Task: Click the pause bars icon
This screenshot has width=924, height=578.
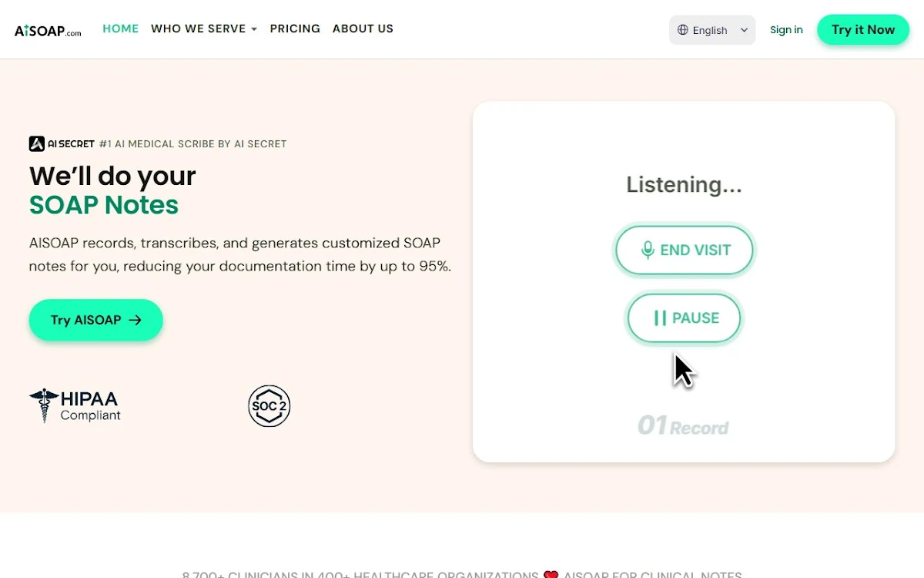Action: pos(660,318)
